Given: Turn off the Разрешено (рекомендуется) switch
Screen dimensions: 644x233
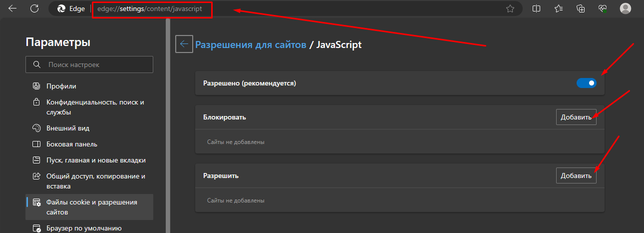Looking at the screenshot, I should click(x=587, y=83).
